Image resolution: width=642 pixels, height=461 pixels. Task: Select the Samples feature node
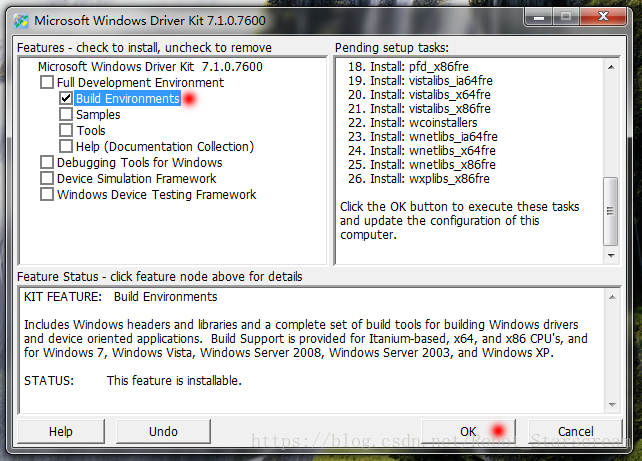coord(98,115)
